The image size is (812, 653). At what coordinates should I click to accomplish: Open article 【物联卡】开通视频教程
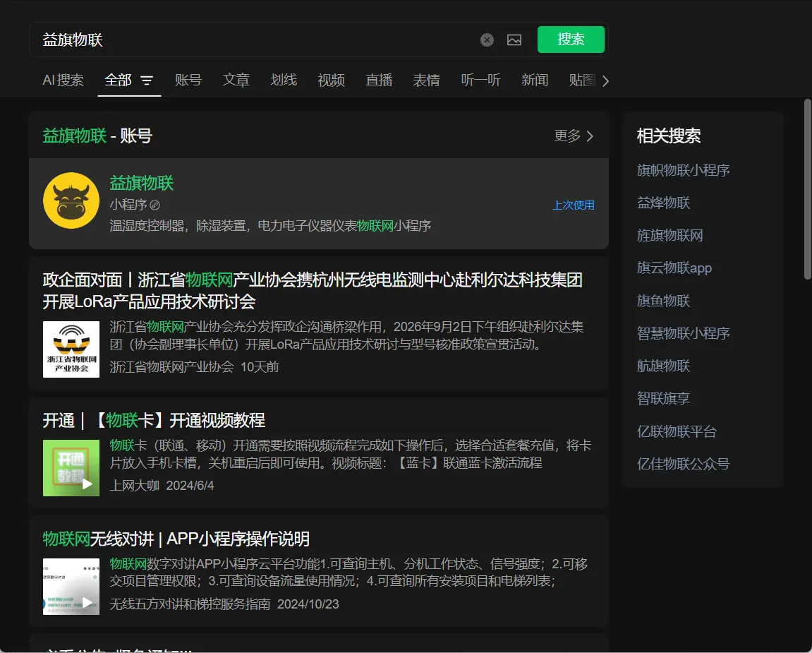(x=154, y=420)
